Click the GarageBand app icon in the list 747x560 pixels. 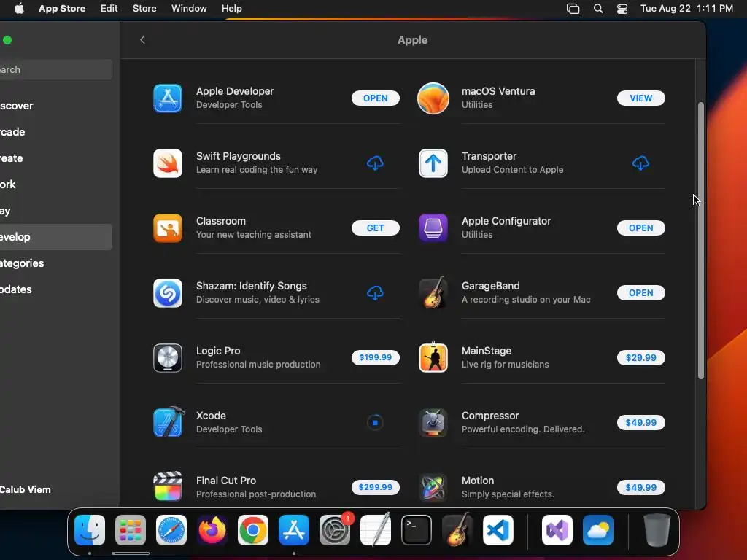click(433, 293)
